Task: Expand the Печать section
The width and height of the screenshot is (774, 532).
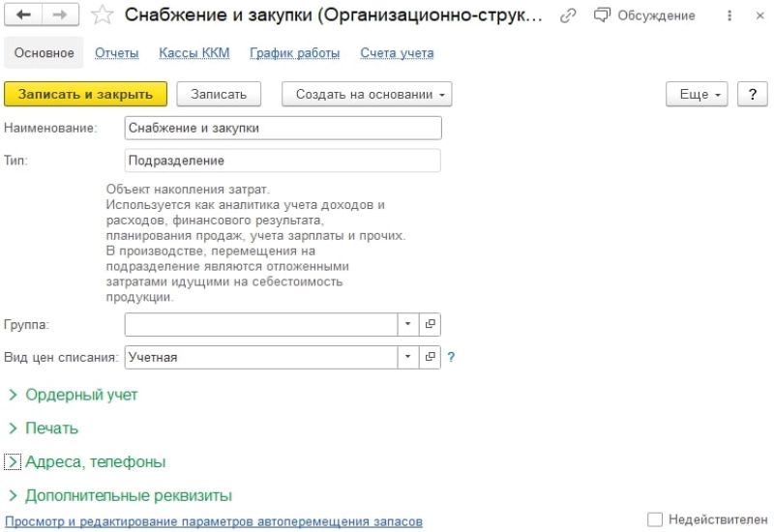Action: point(44,429)
